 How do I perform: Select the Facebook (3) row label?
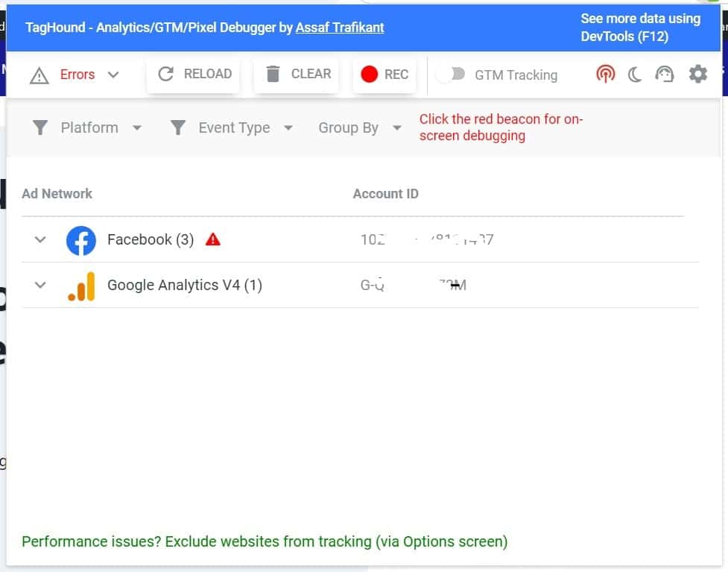pos(151,239)
